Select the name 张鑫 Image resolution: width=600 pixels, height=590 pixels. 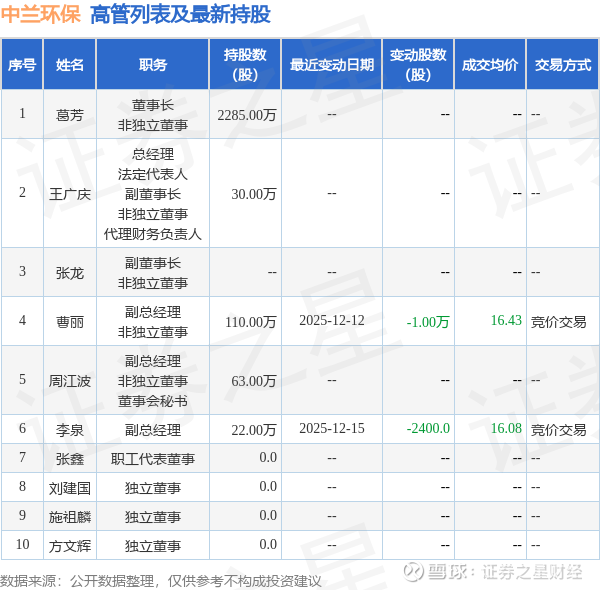pos(70,459)
